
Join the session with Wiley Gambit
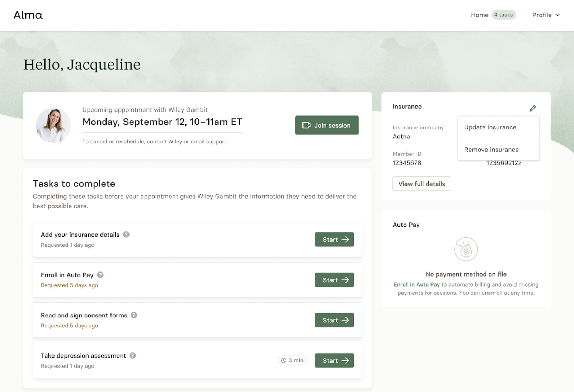[326, 125]
